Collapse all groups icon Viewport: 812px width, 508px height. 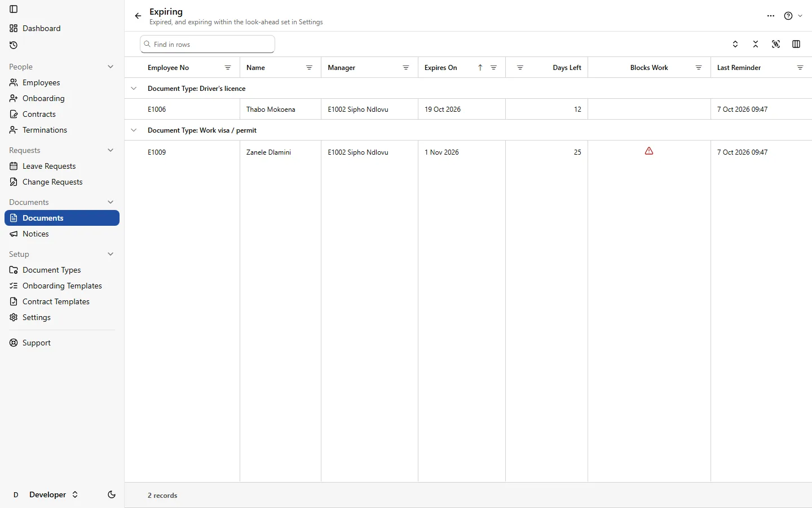tap(756, 44)
